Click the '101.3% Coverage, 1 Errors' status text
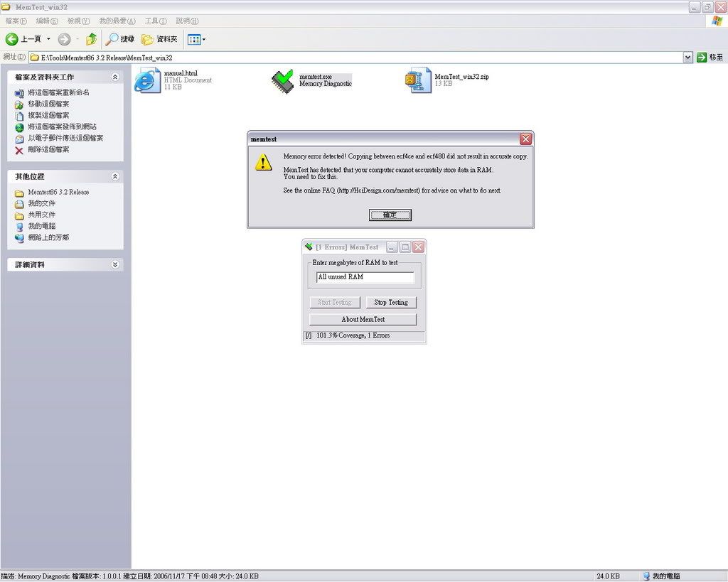728x582 pixels. point(353,335)
